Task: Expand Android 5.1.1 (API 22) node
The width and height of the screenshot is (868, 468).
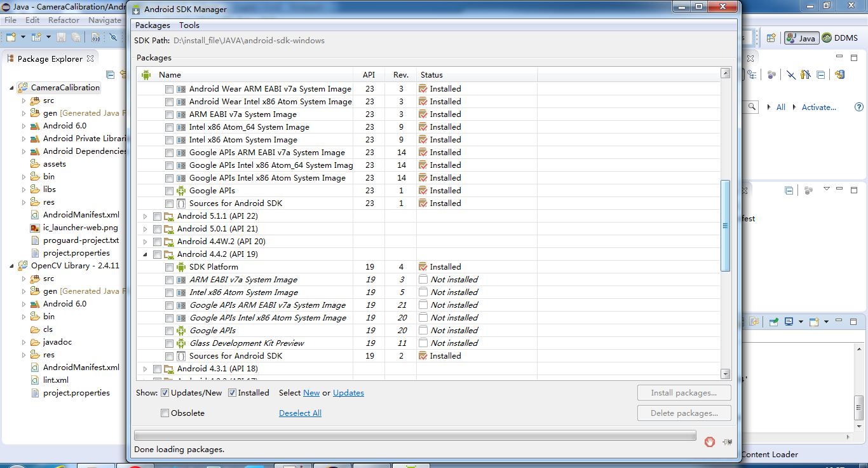Action: (x=145, y=216)
